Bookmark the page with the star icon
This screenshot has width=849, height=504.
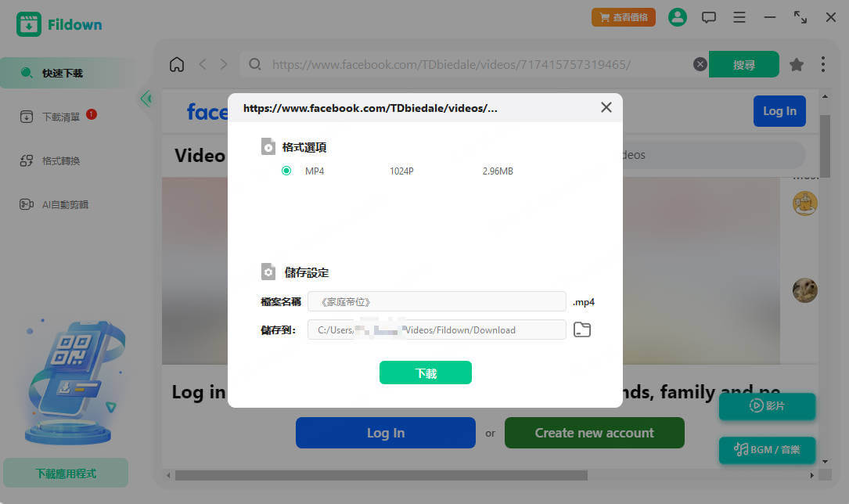coord(796,65)
